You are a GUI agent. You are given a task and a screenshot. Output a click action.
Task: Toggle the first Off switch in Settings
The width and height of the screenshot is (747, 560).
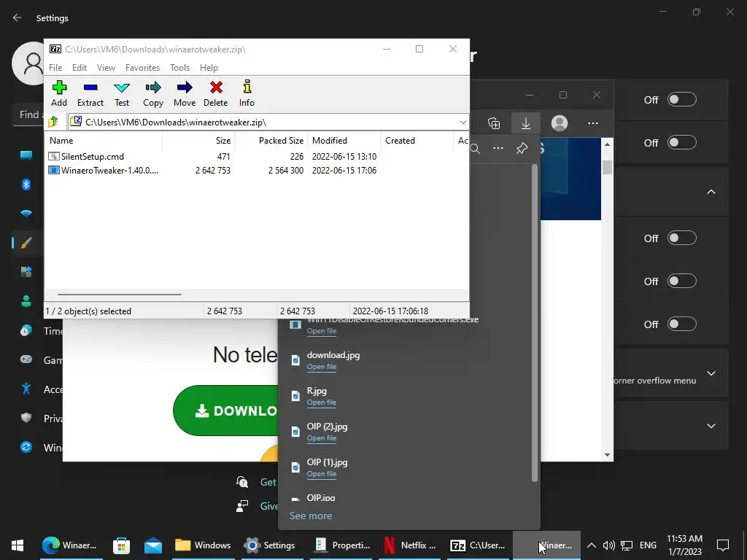(x=682, y=99)
